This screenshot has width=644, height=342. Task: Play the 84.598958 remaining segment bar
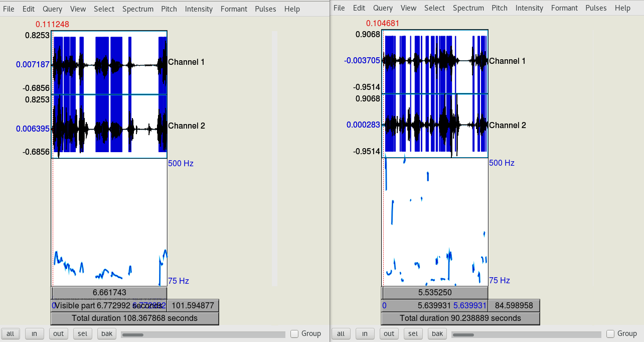(514, 305)
